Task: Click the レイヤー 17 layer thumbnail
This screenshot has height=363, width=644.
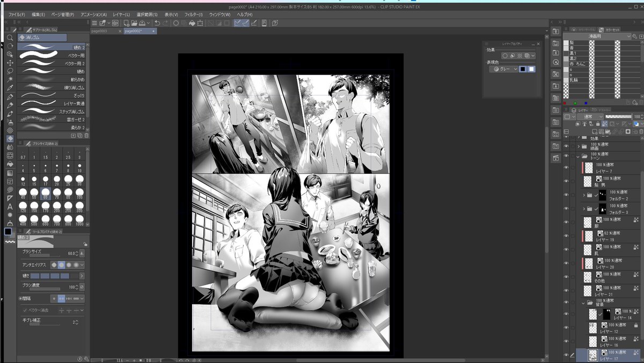Action: point(592,355)
